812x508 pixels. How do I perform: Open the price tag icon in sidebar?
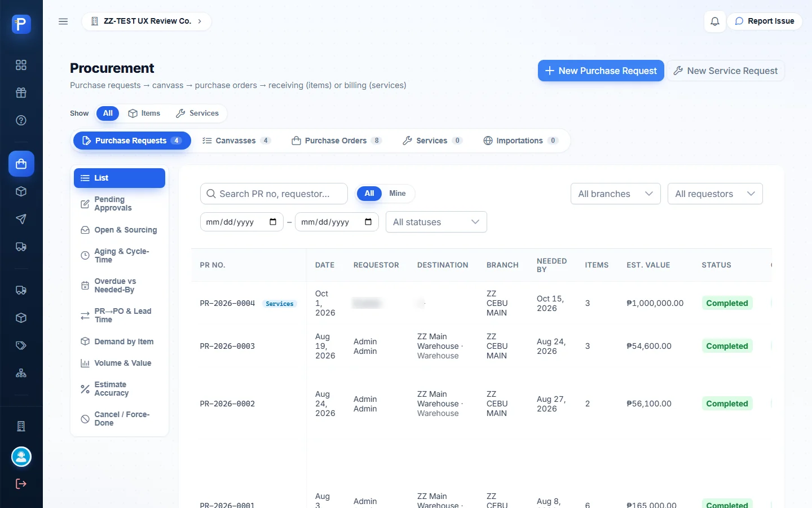pos(21,345)
